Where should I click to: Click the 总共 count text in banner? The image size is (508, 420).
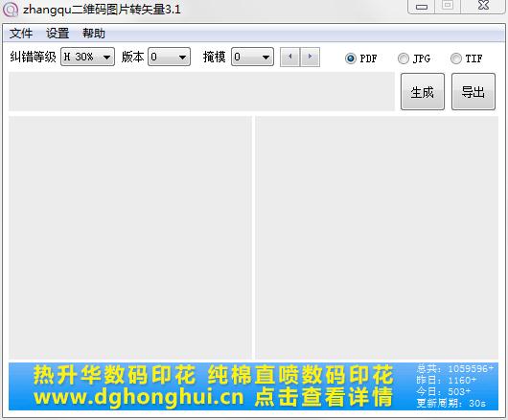coord(455,369)
